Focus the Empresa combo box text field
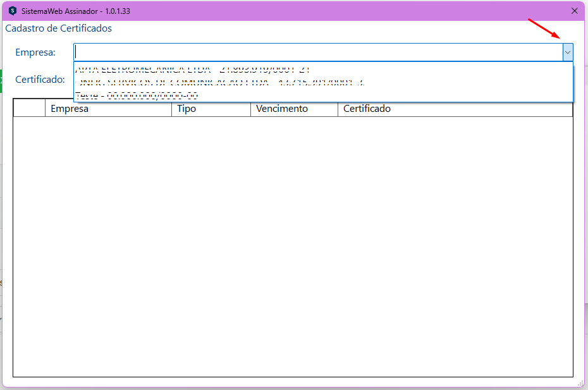 coord(319,52)
